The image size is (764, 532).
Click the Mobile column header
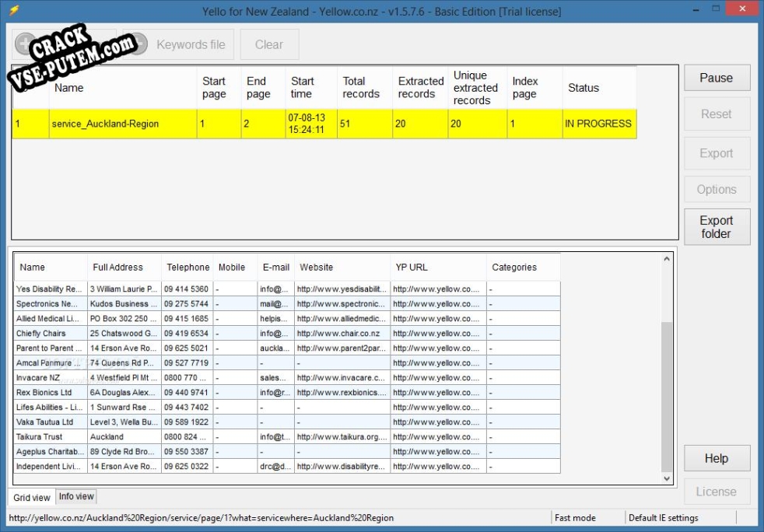[235, 268]
